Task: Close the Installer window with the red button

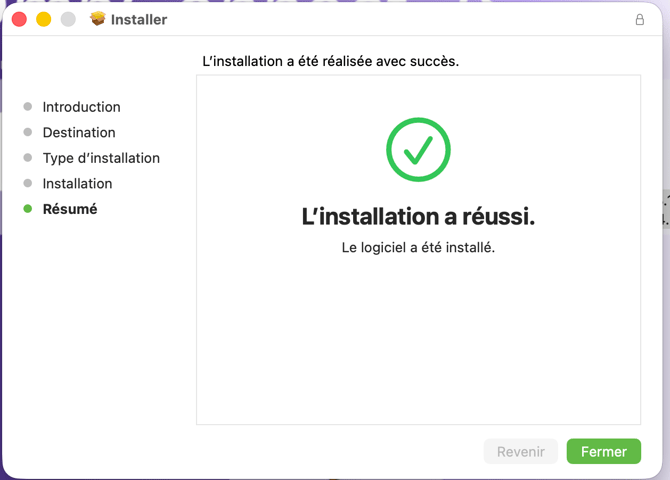Action: (19, 19)
